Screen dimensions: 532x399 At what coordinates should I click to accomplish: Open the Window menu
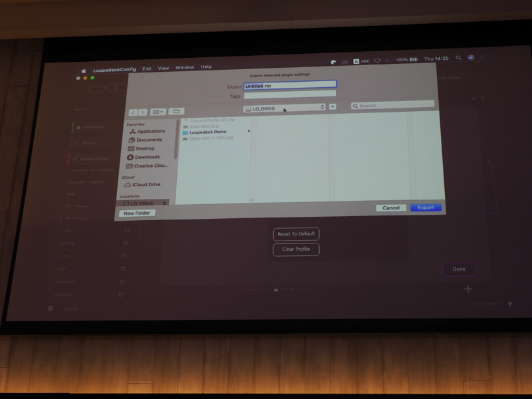coord(185,68)
